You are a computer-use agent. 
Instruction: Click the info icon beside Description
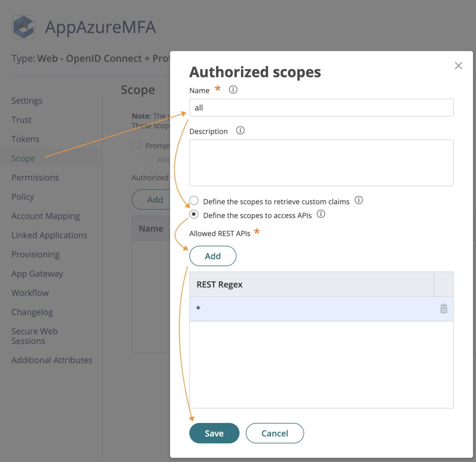[x=240, y=130]
